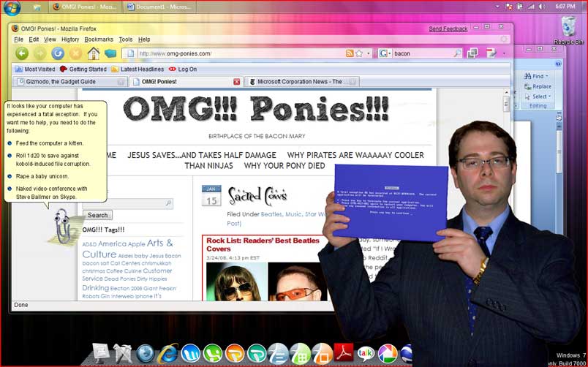Bookmark page with the star icon
Viewport: 588px width, 367px height.
[x=359, y=53]
